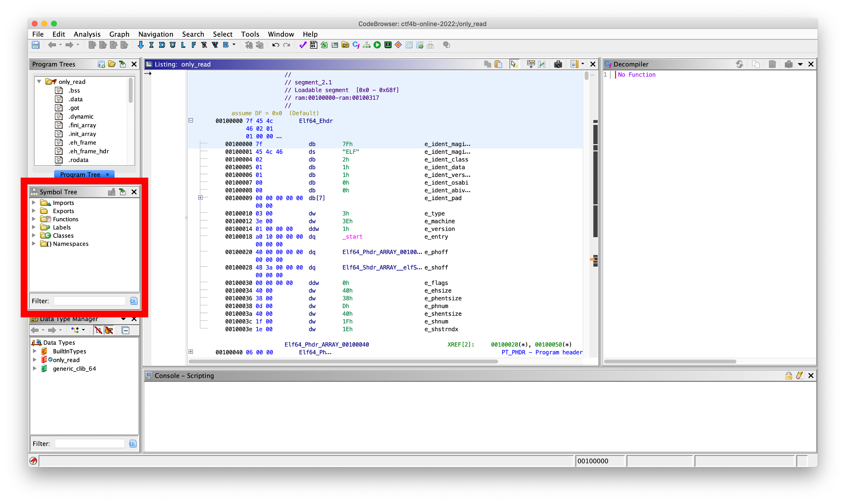This screenshot has height=504, width=845.
Task: Open the File menu
Action: point(38,34)
